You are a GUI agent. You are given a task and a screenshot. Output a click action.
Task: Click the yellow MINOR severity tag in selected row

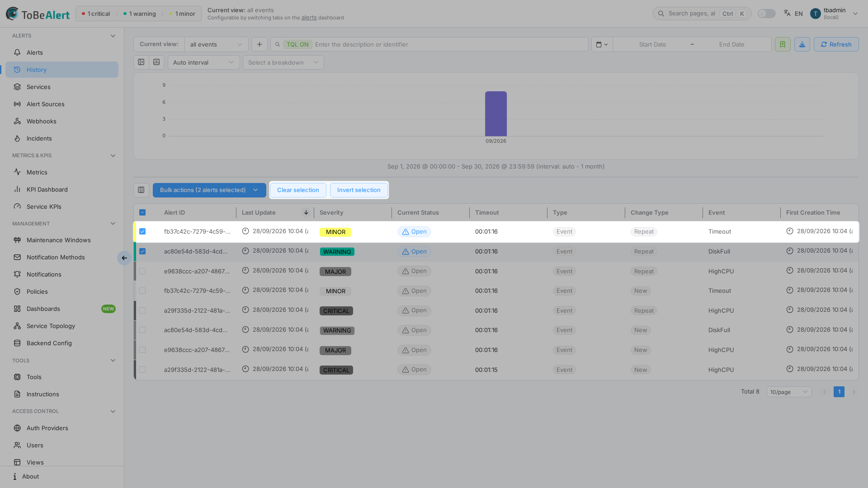pyautogui.click(x=335, y=232)
